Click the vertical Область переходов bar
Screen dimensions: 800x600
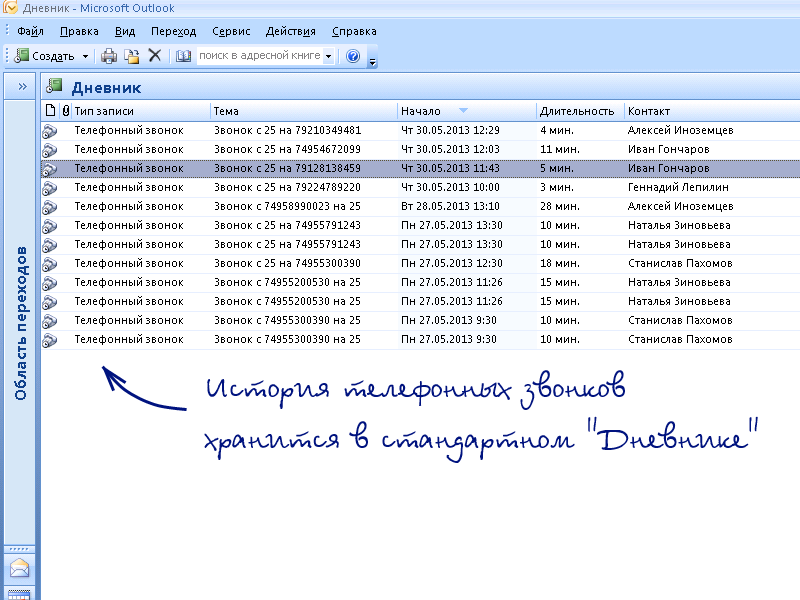click(20, 322)
